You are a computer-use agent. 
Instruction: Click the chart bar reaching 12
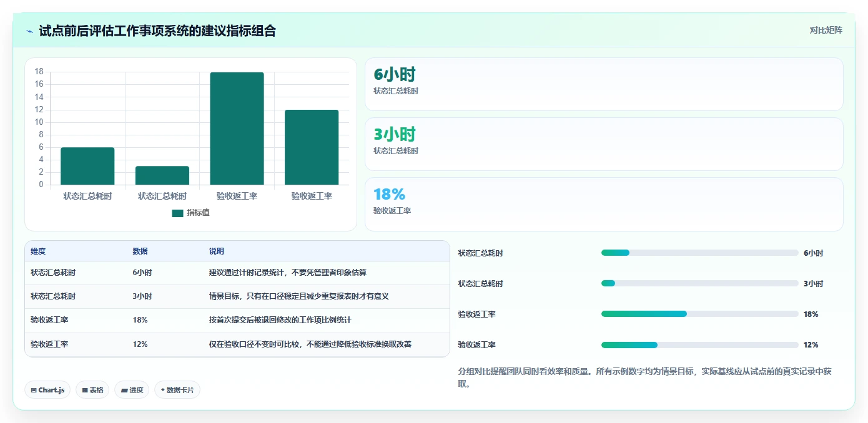[312, 147]
